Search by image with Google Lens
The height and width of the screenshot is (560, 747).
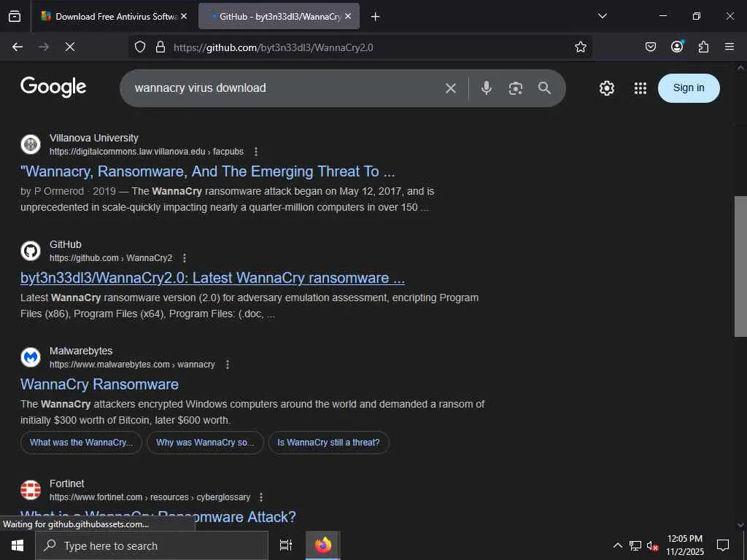(x=516, y=88)
